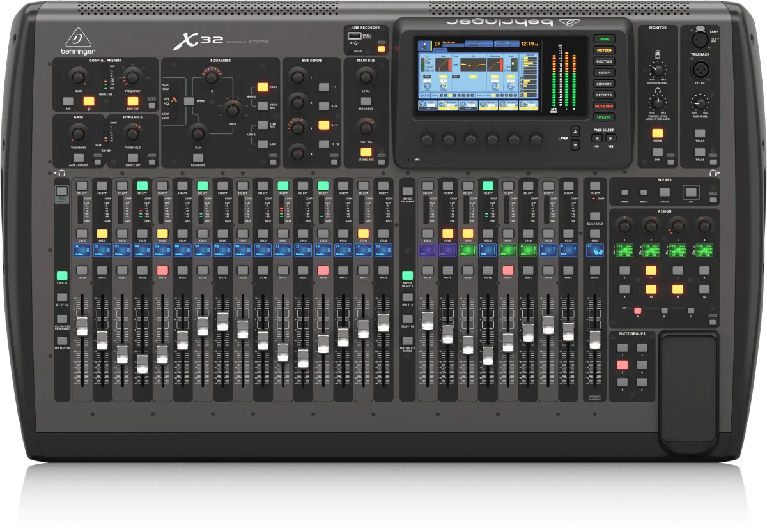Toggle TALK A in the Talkback section

tap(700, 133)
